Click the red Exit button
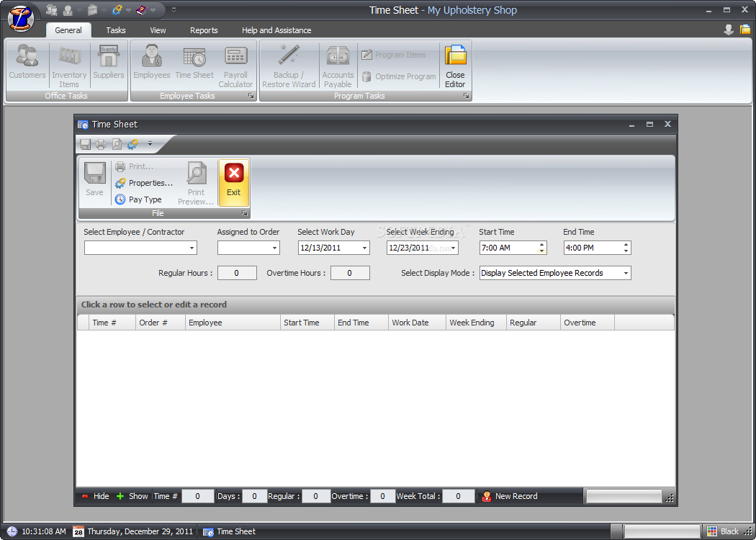Image resolution: width=756 pixels, height=540 pixels. point(234,182)
